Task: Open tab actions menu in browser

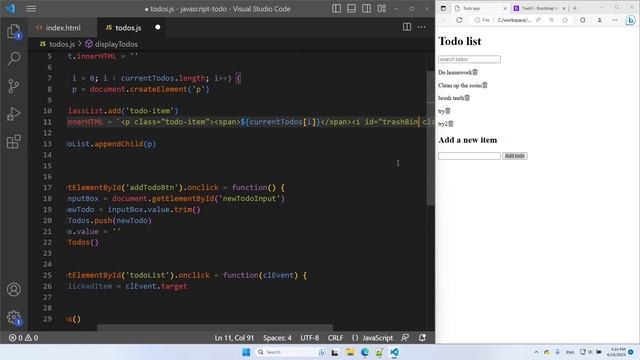Action: (444, 8)
